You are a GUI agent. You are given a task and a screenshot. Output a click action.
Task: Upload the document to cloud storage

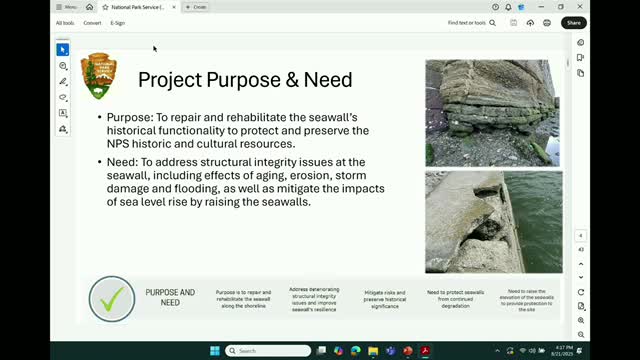tap(530, 23)
